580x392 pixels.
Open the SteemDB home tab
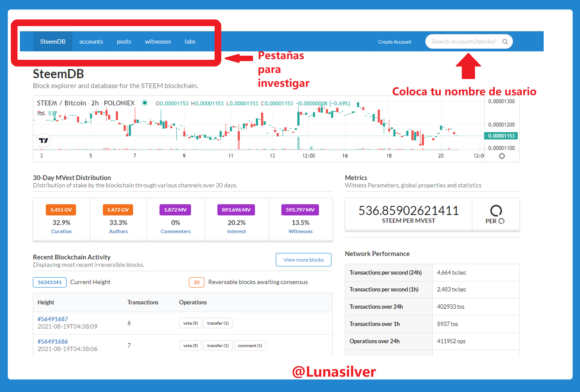[x=53, y=41]
